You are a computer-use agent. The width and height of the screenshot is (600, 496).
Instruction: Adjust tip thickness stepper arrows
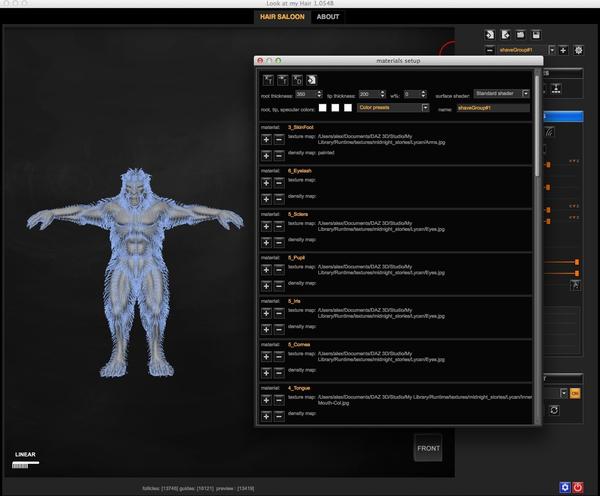(x=383, y=94)
